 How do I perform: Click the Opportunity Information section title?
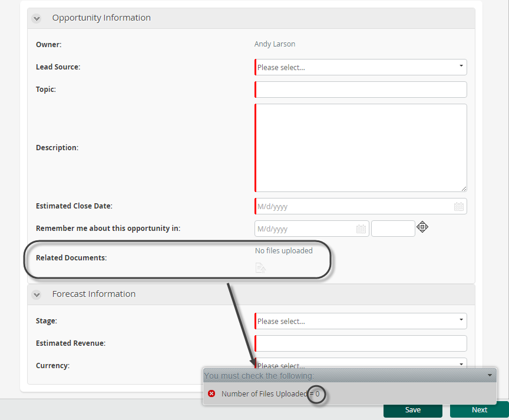click(x=101, y=18)
